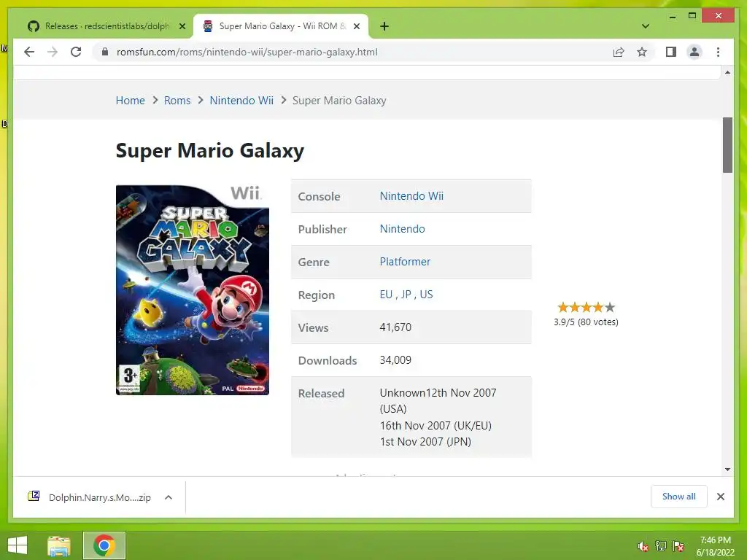This screenshot has height=560, width=747.
Task: Bookmark this page with the star icon
Action: click(642, 52)
